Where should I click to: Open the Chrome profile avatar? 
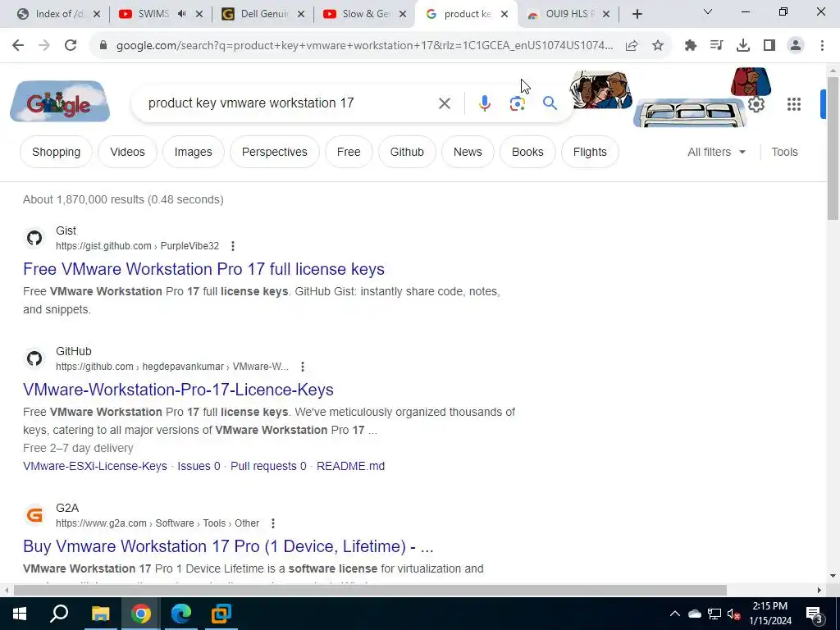[796, 46]
